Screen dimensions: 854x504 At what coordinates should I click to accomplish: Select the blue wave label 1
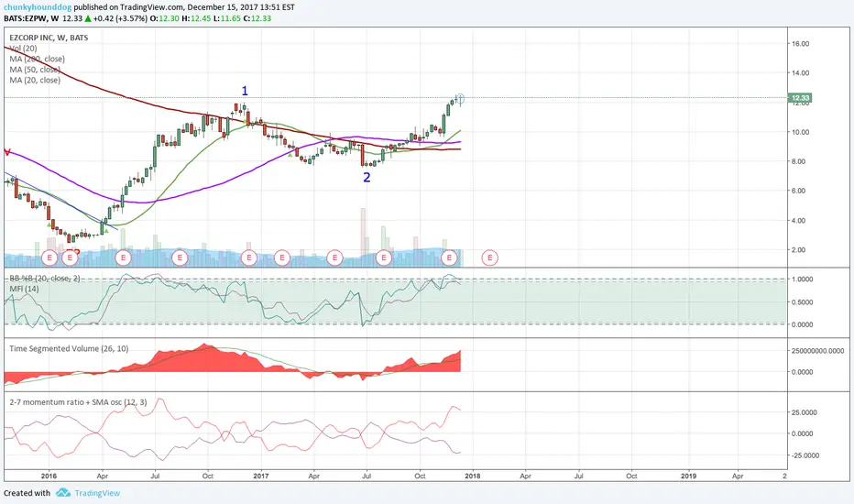coord(245,91)
